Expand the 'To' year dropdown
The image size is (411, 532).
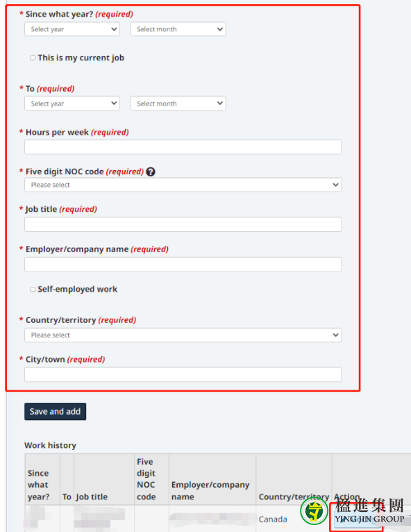pyautogui.click(x=72, y=103)
